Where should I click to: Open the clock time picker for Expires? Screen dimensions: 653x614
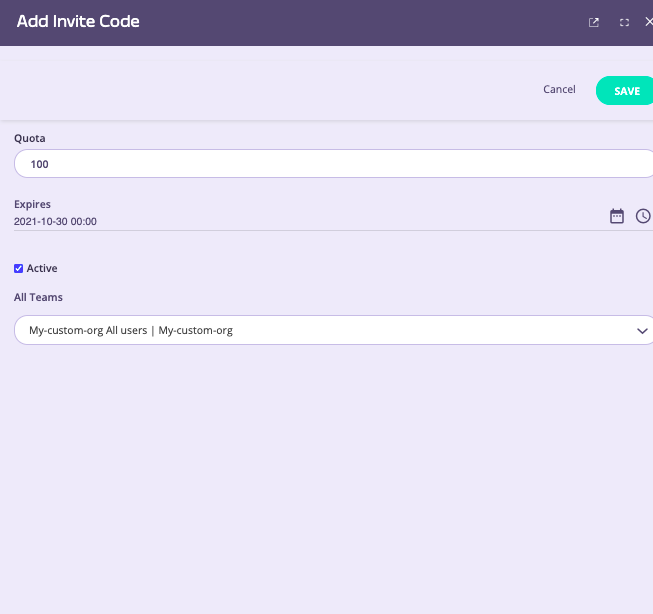(x=643, y=216)
